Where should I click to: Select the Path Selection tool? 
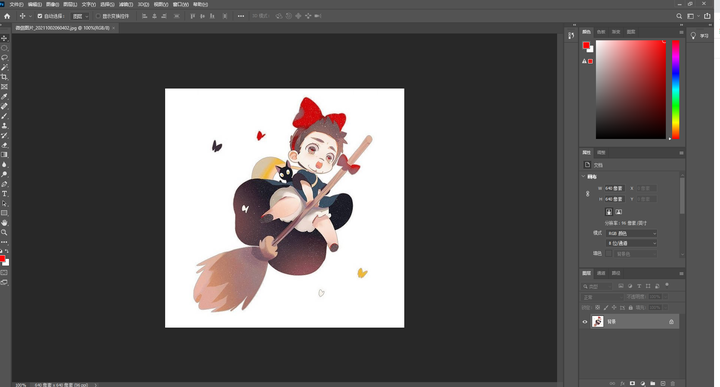[x=4, y=203]
